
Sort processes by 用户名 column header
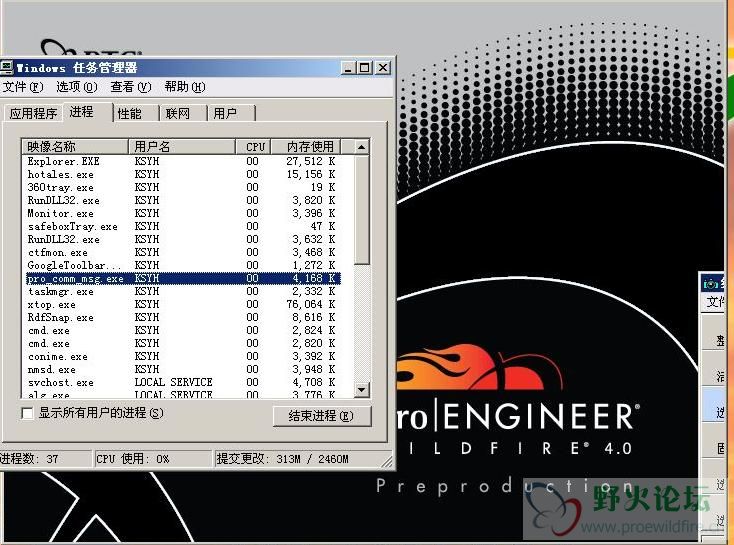[182, 147]
